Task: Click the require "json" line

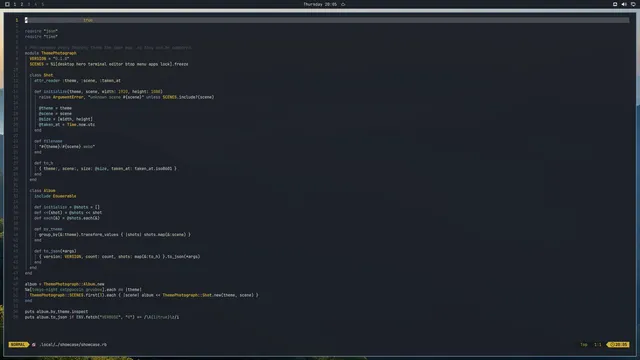Action: (x=41, y=31)
